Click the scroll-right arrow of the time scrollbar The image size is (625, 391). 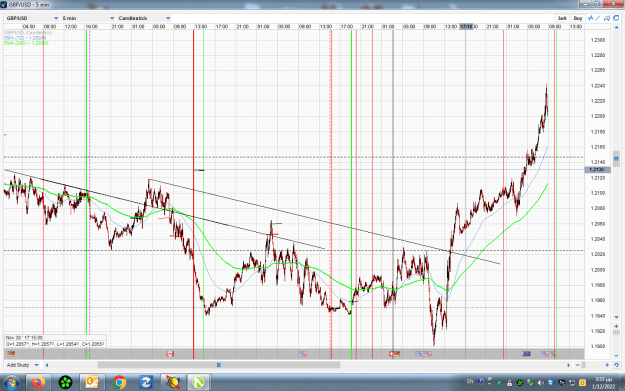click(x=568, y=365)
